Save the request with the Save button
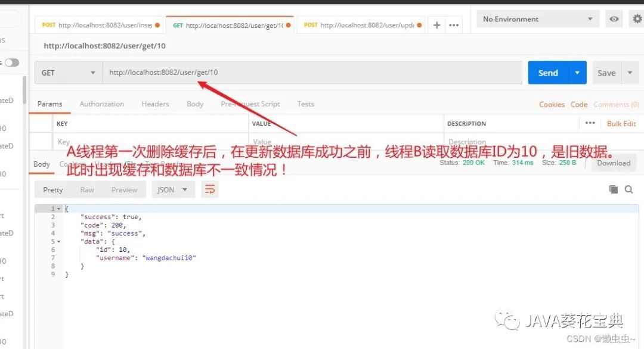The image size is (644, 349). (x=606, y=73)
